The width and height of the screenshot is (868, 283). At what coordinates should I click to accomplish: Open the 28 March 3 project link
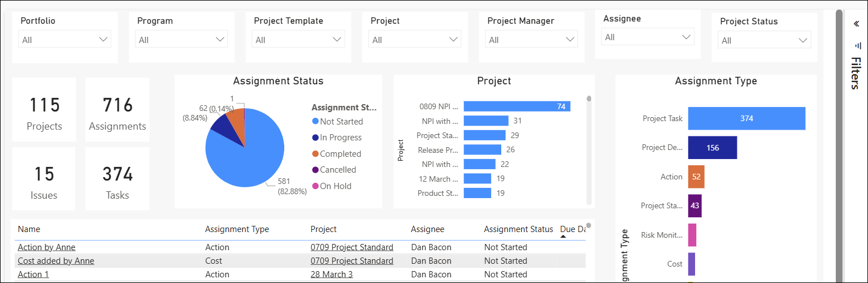(332, 275)
